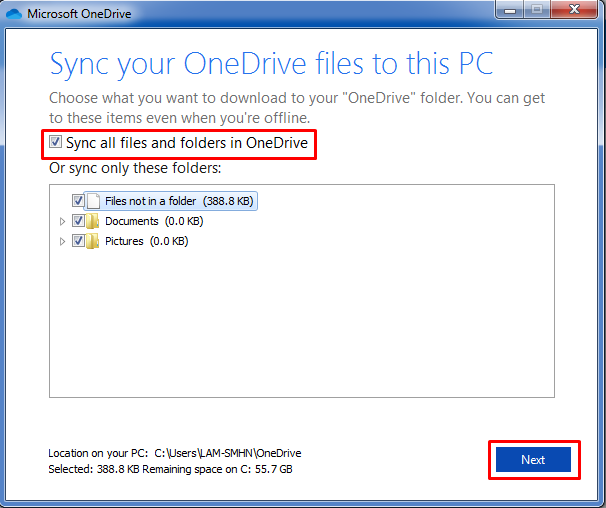The image size is (606, 508).
Task: Uncheck Sync all files and folders in OneDrive
Action: point(55,142)
